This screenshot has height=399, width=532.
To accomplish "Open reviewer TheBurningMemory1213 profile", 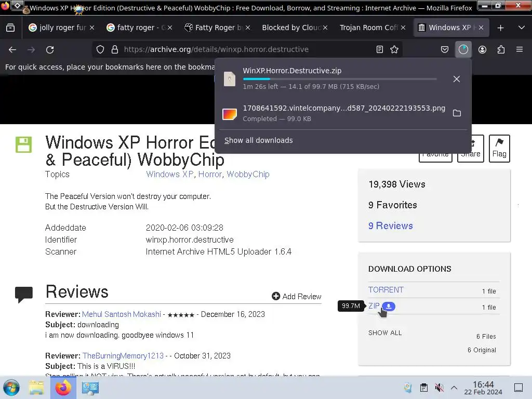I will (x=123, y=356).
